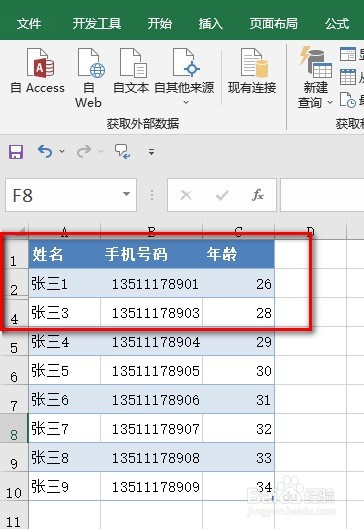Open the 文件 (File) tab

29,24
